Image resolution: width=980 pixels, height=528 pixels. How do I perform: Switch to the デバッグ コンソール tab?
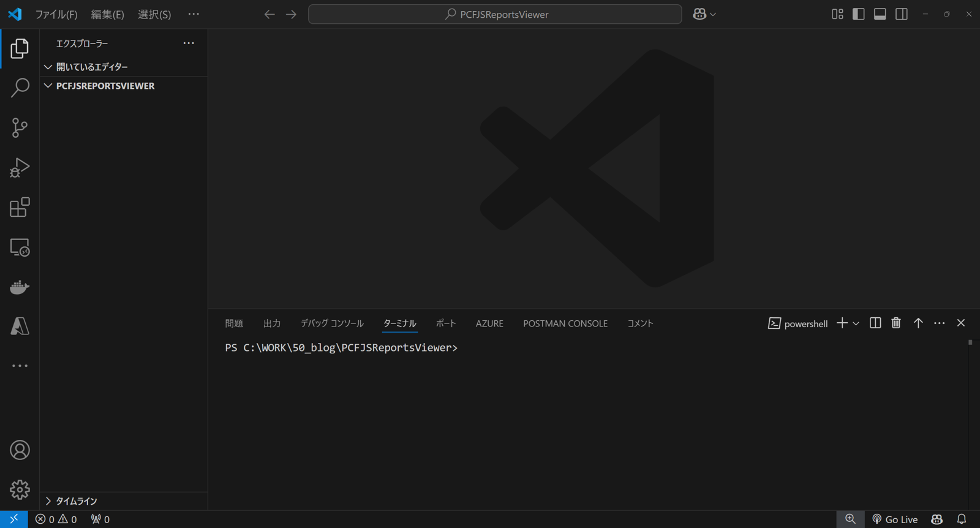[332, 323]
